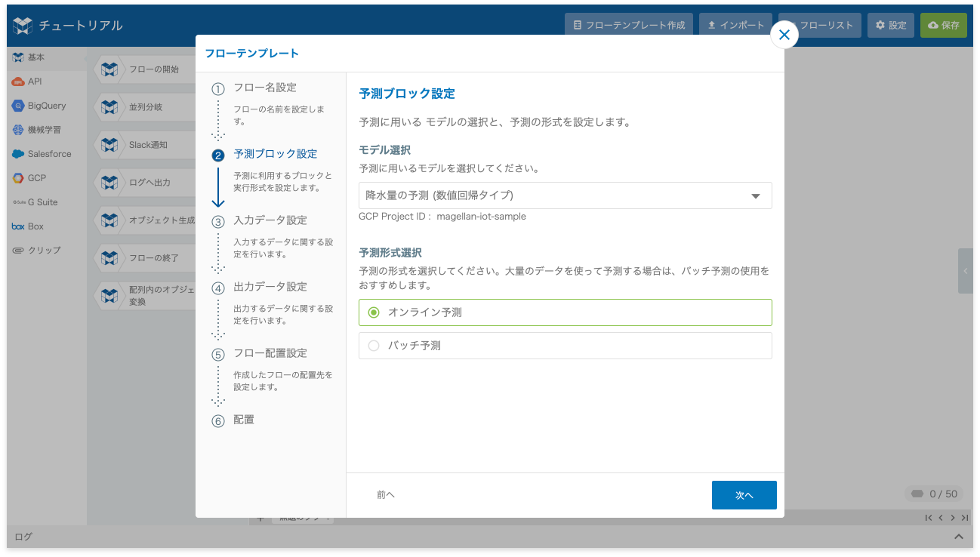Click the ログへ出力 block icon
The image size is (980, 557).
coord(110,183)
